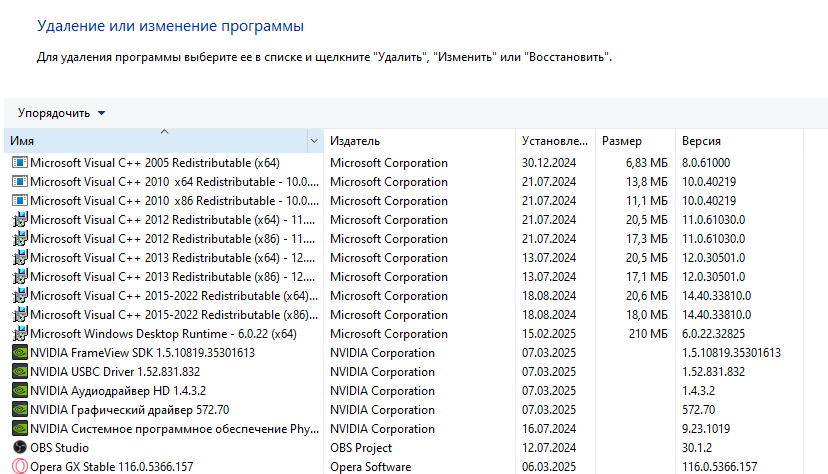Click the Opera Software publisher cell
The height and width of the screenshot is (474, 828).
(x=371, y=467)
